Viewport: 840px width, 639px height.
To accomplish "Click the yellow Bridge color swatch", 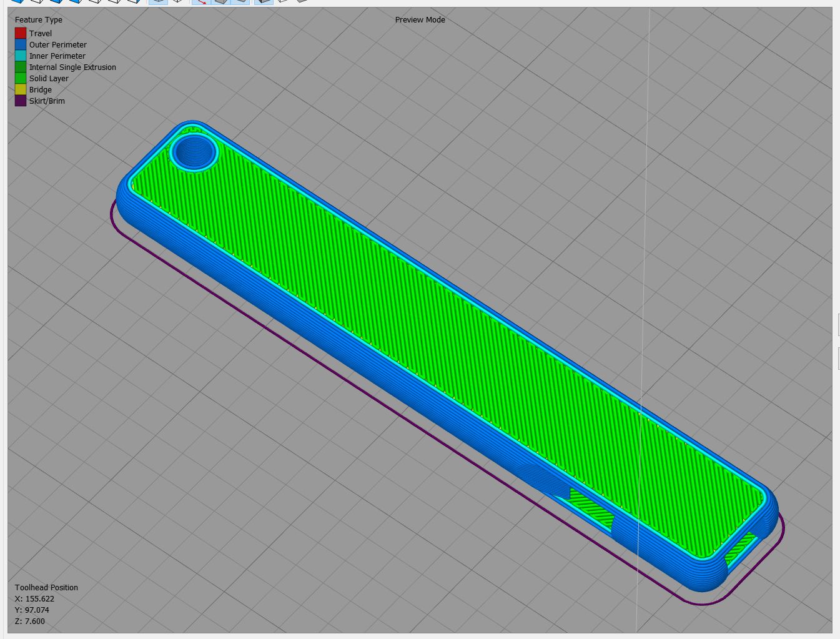I will [x=21, y=89].
